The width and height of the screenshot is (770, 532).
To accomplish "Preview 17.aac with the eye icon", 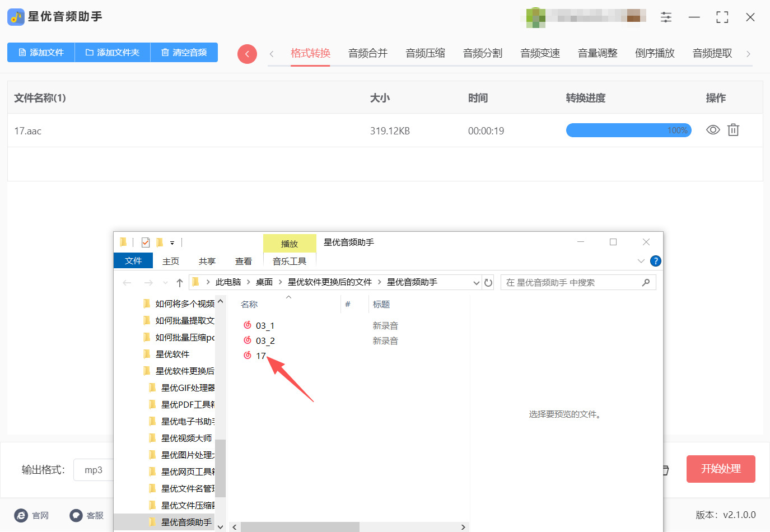I will click(x=712, y=130).
